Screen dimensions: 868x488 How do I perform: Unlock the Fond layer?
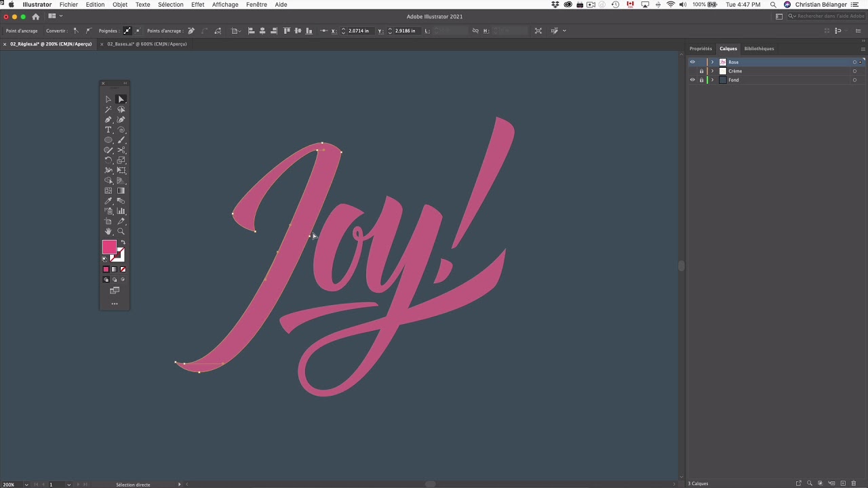coord(701,80)
